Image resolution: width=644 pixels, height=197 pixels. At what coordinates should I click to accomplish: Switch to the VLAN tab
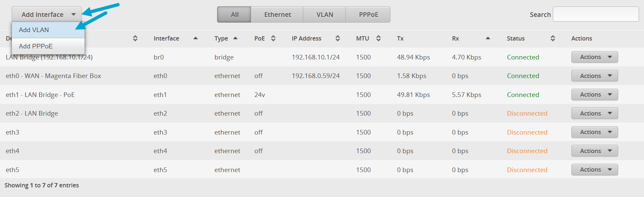click(x=324, y=14)
